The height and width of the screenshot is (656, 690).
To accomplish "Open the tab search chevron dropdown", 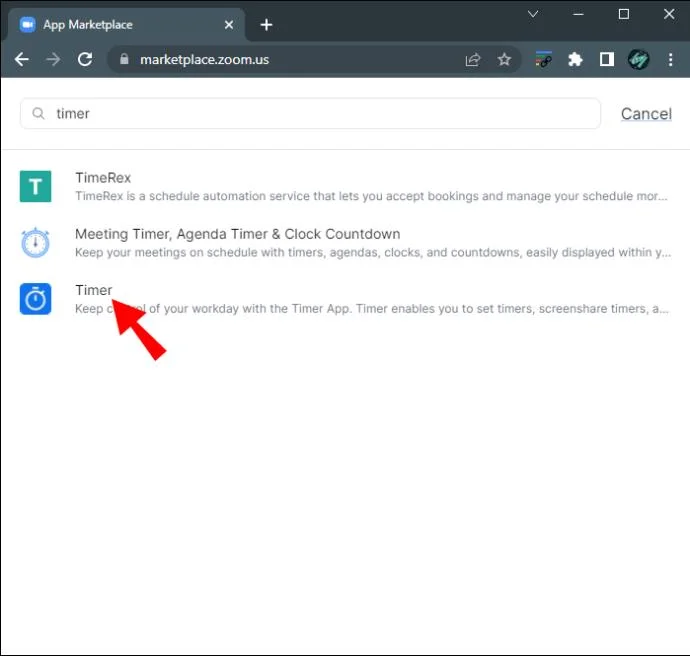I will coord(533,14).
